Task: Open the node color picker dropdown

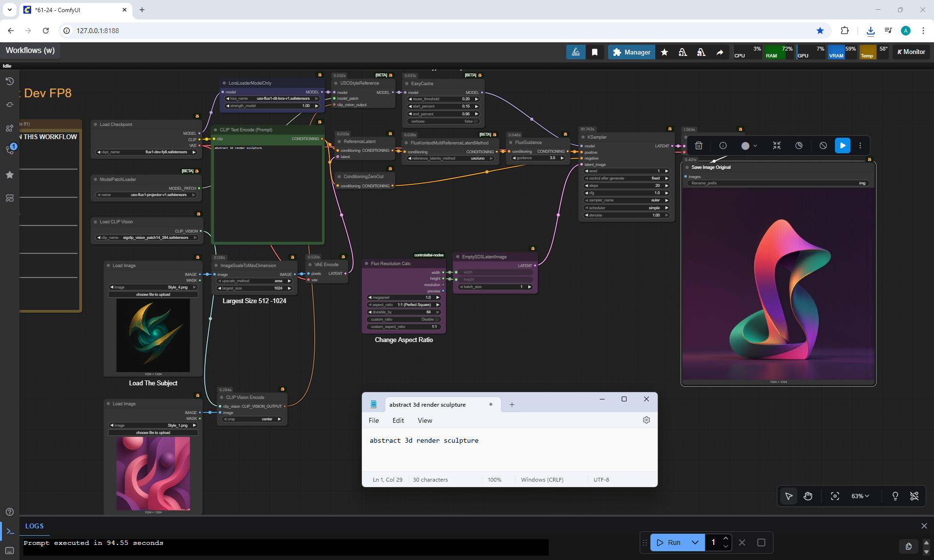Action: [749, 145]
